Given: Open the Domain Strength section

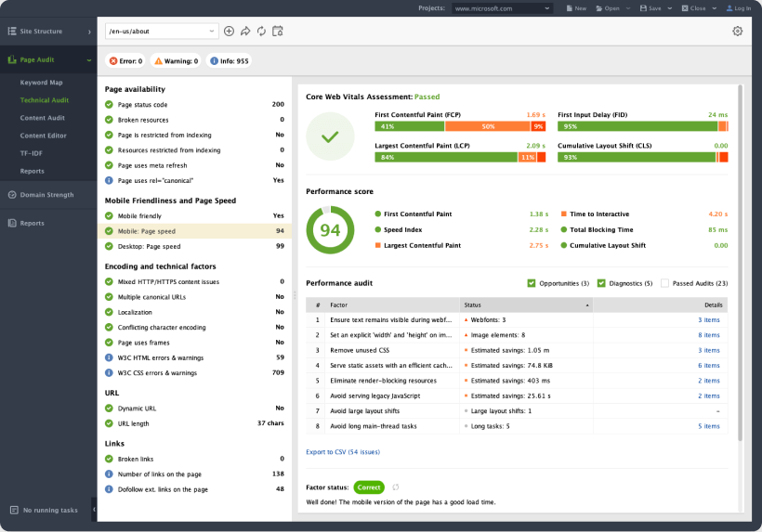Looking at the screenshot, I should [x=46, y=195].
